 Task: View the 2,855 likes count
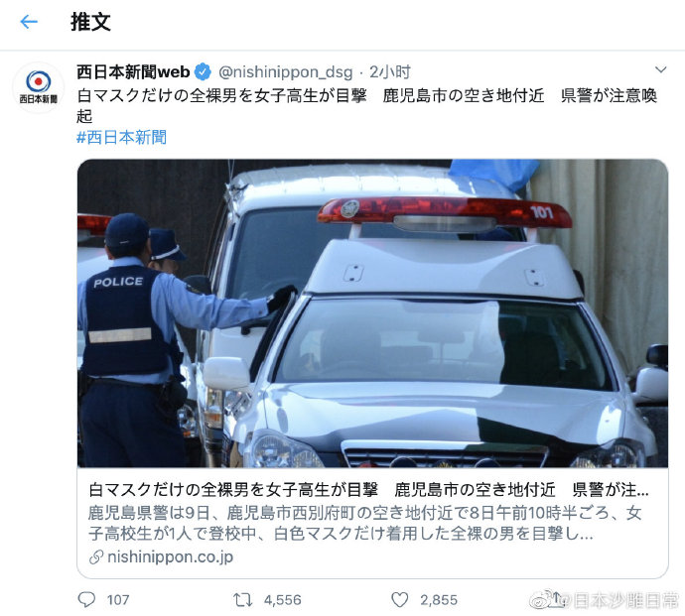(x=439, y=599)
